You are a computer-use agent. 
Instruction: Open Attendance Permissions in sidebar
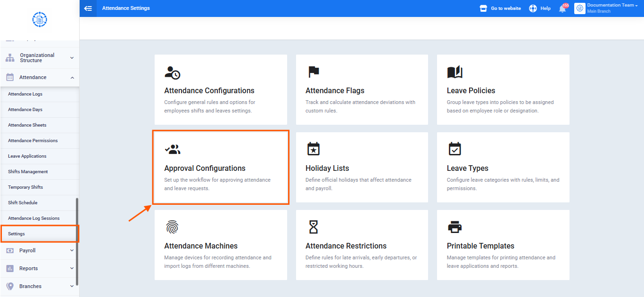(40, 141)
